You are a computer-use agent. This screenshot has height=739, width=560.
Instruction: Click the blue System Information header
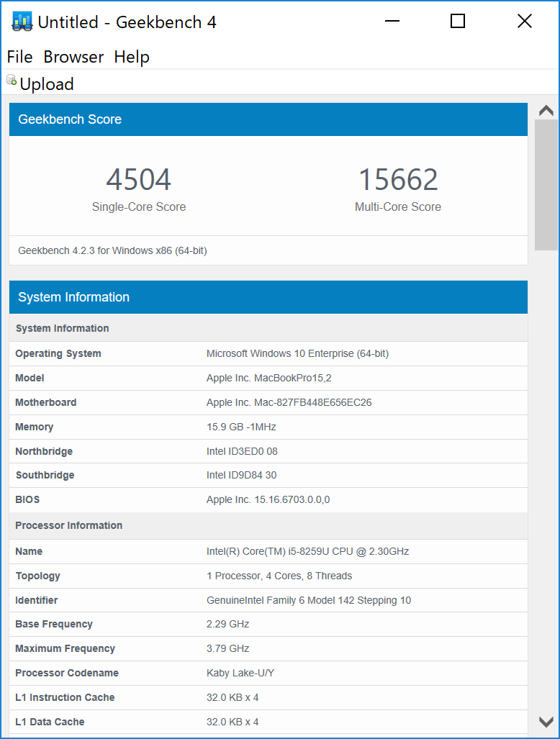268,297
